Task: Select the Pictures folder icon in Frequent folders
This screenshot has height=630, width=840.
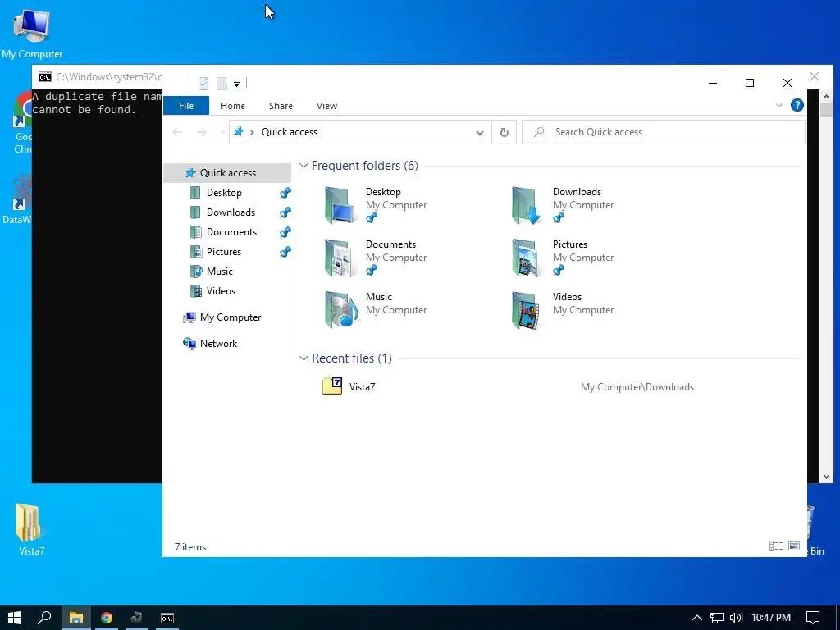Action: tap(527, 258)
